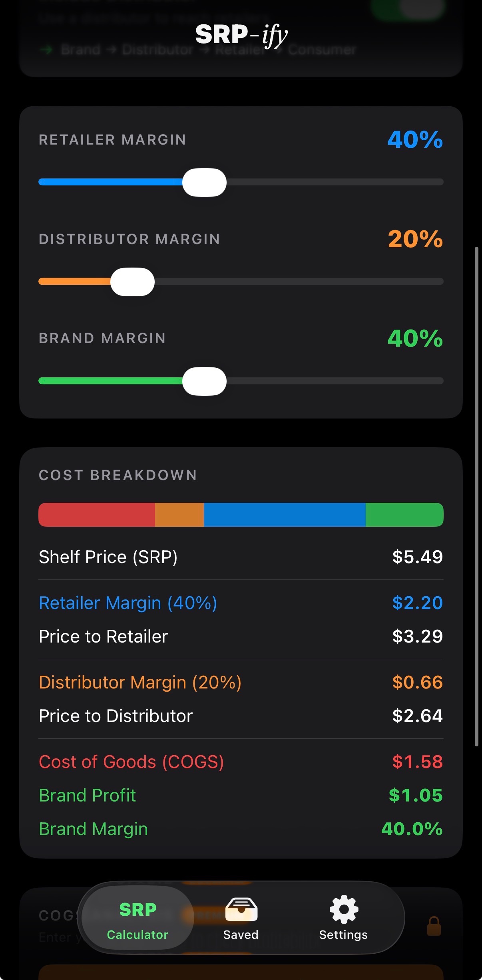This screenshot has width=482, height=980.
Task: Select the blue retailer bar segment
Action: pos(285,515)
